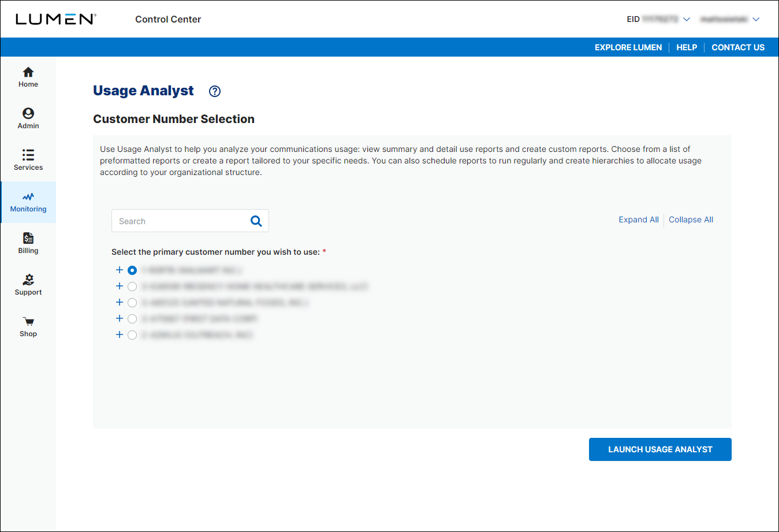Select the second customer radio button
The width and height of the screenshot is (779, 532).
click(132, 287)
